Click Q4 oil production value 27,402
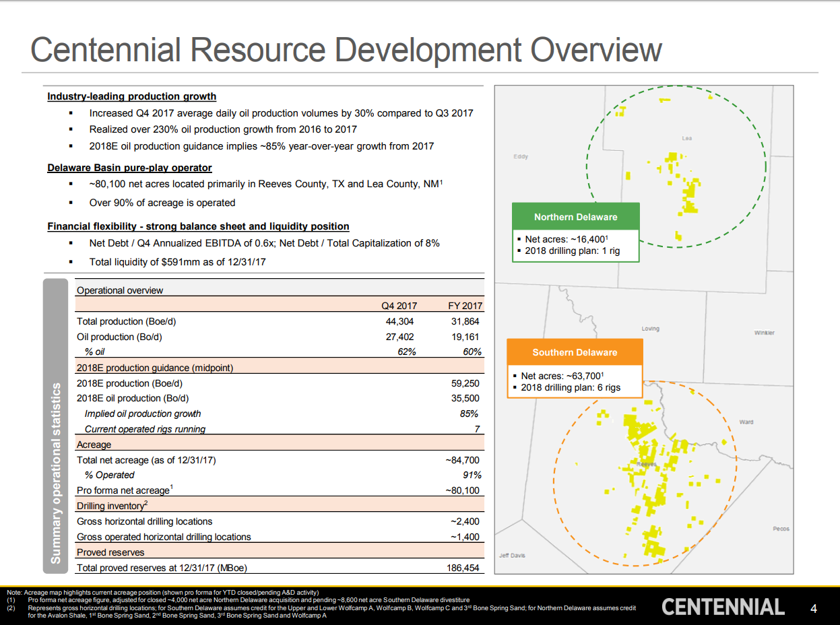This screenshot has height=625, width=840. click(399, 337)
